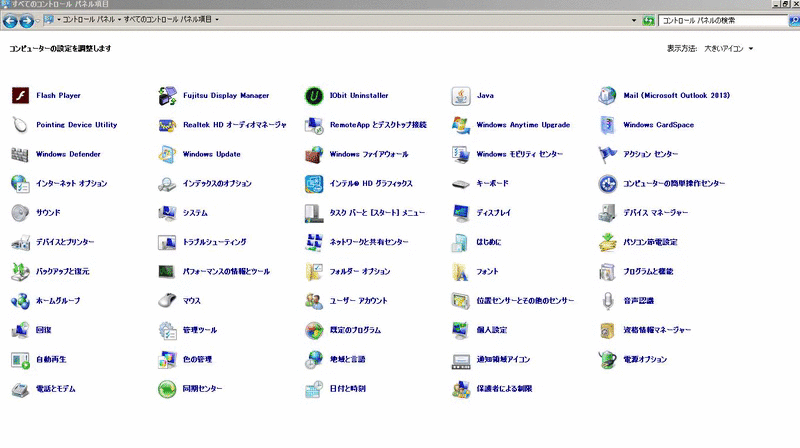Open サウンド speaker icon
Image resolution: width=800 pixels, height=448 pixels.
[x=20, y=213]
